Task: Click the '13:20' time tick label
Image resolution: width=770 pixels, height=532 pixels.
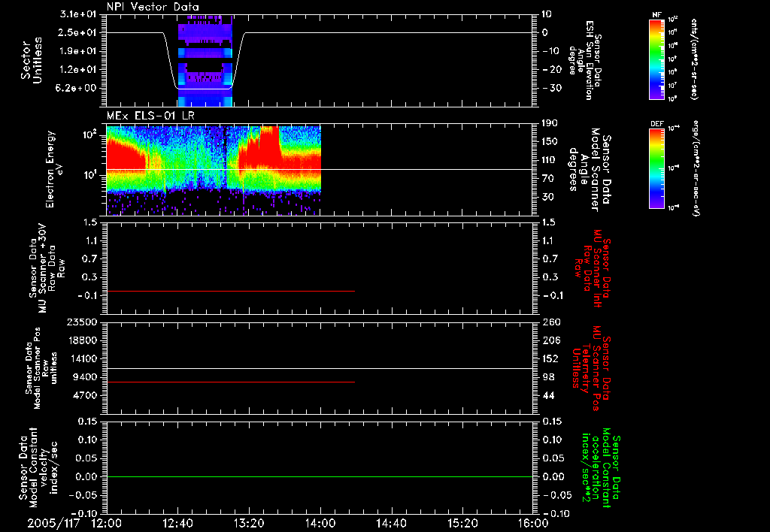Action: click(x=249, y=523)
